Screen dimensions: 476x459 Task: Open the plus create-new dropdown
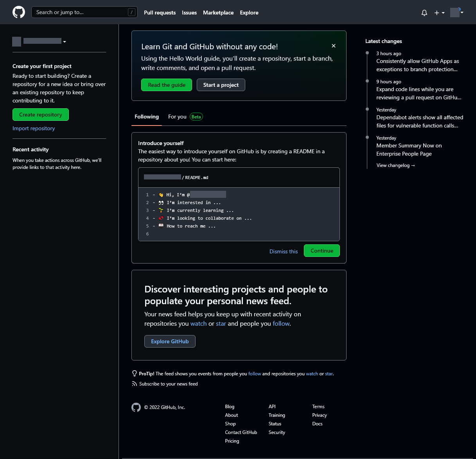tap(439, 13)
